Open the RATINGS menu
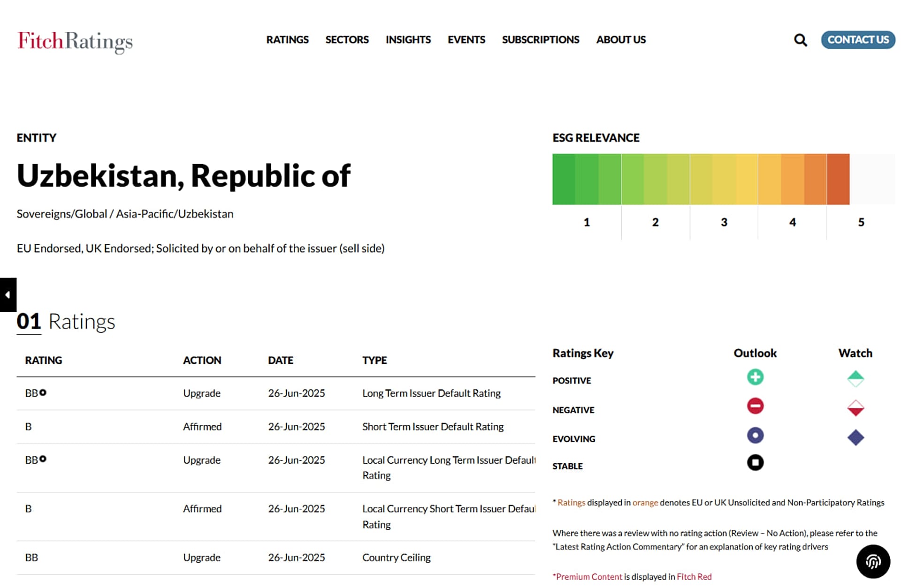 287,40
